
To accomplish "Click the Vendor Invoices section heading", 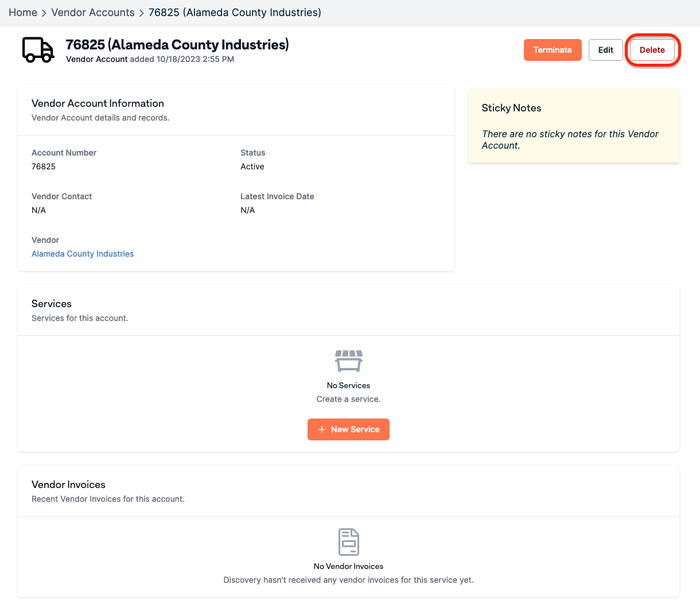I will [x=68, y=485].
